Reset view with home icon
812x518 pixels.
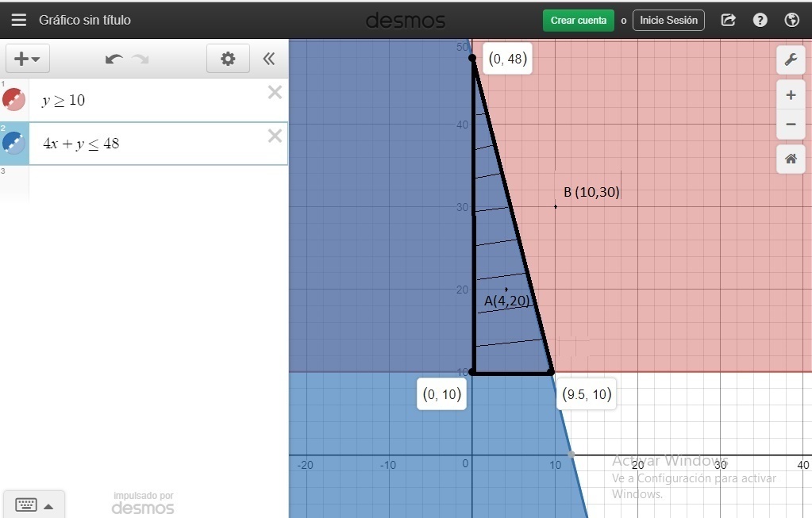coord(791,159)
